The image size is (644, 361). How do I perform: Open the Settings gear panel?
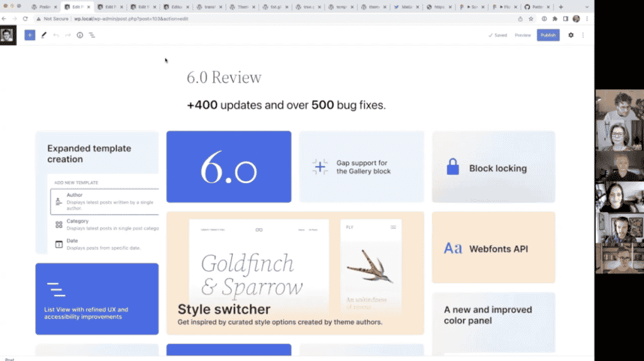point(571,35)
